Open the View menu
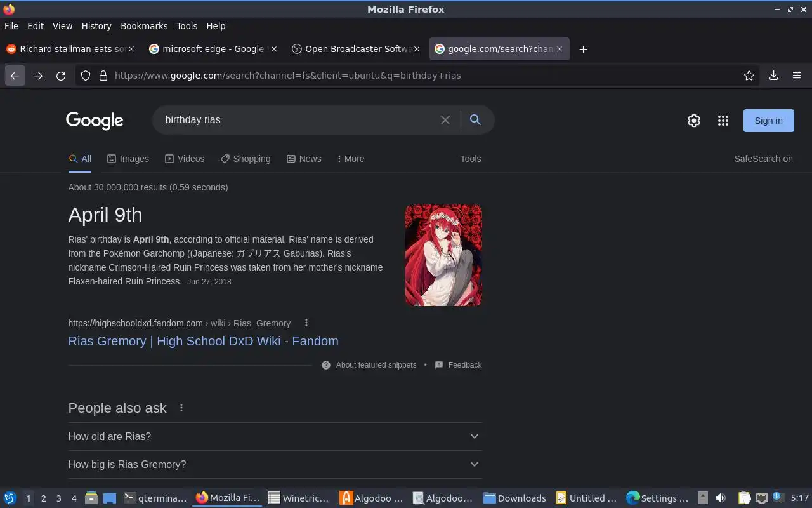Image resolution: width=812 pixels, height=508 pixels. tap(62, 26)
